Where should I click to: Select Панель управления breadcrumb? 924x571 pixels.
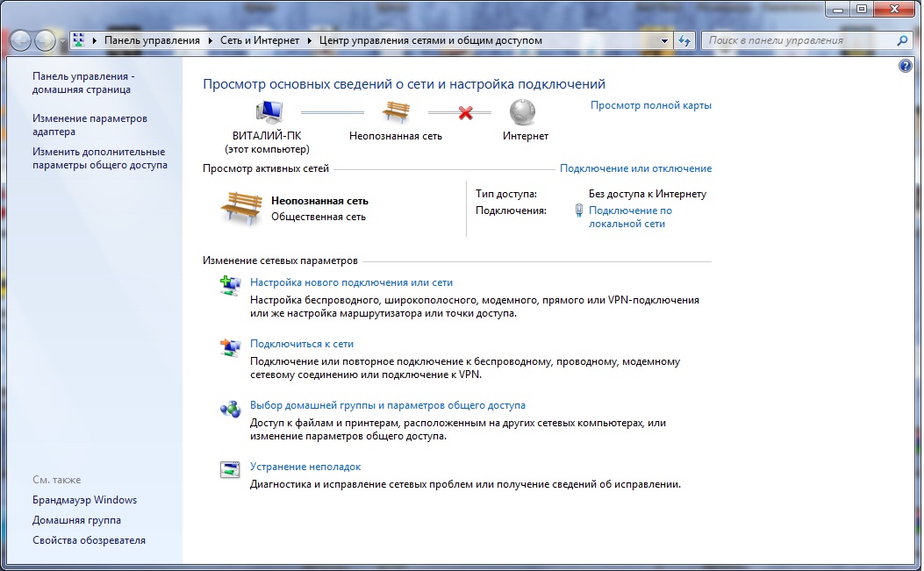(x=152, y=40)
